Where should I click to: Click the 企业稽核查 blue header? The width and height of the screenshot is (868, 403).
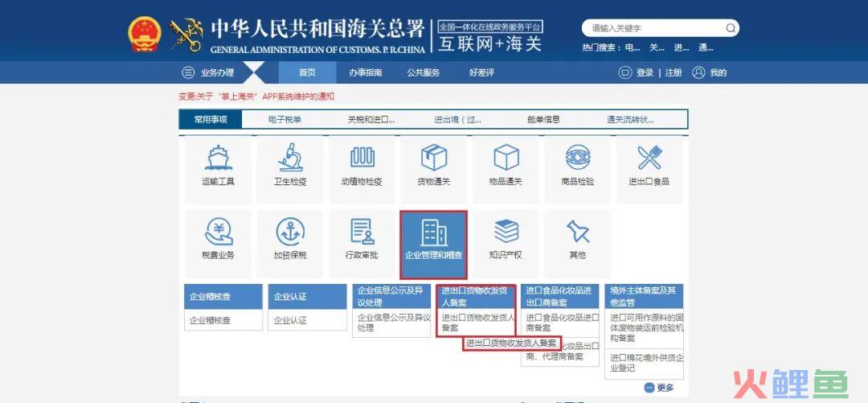point(223,297)
